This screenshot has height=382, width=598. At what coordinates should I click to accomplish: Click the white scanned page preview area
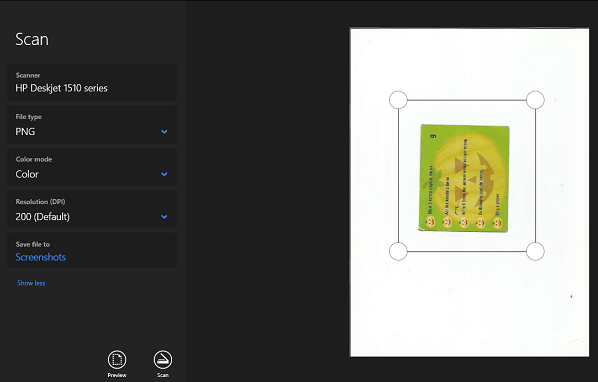pos(469,305)
